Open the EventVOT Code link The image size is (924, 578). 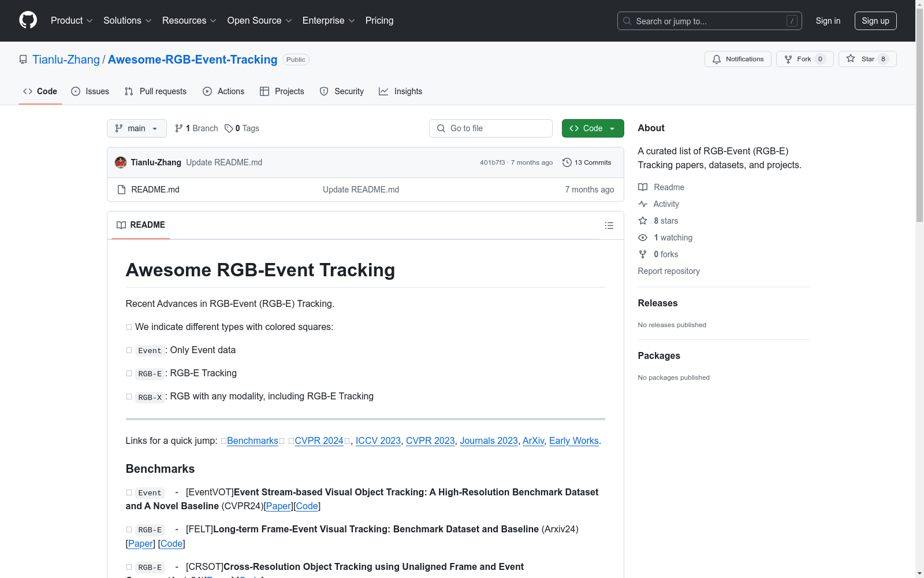pos(307,506)
